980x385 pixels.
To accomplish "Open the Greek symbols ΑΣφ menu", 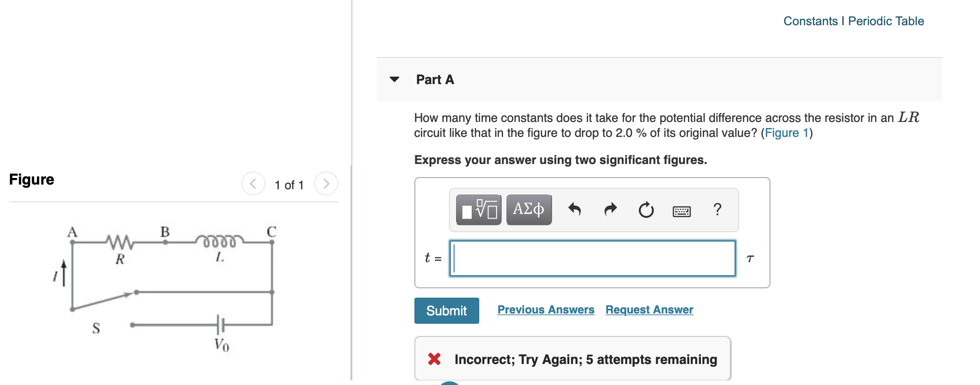I will point(528,210).
